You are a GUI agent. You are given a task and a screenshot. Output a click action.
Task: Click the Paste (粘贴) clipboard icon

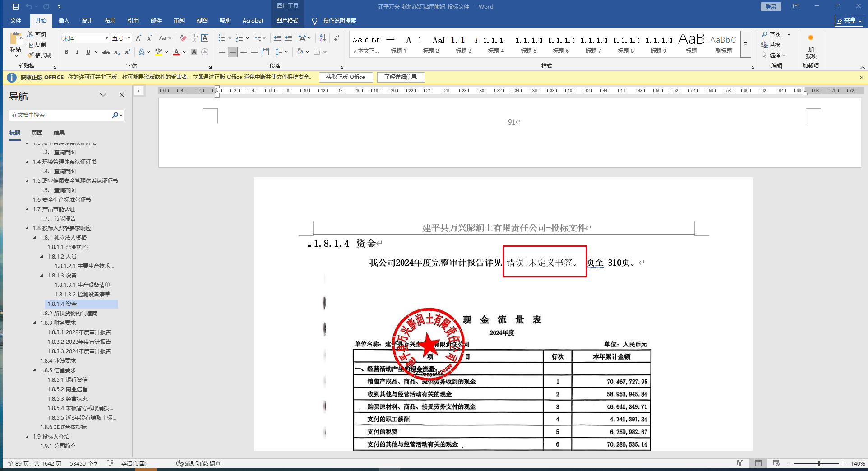click(x=16, y=39)
